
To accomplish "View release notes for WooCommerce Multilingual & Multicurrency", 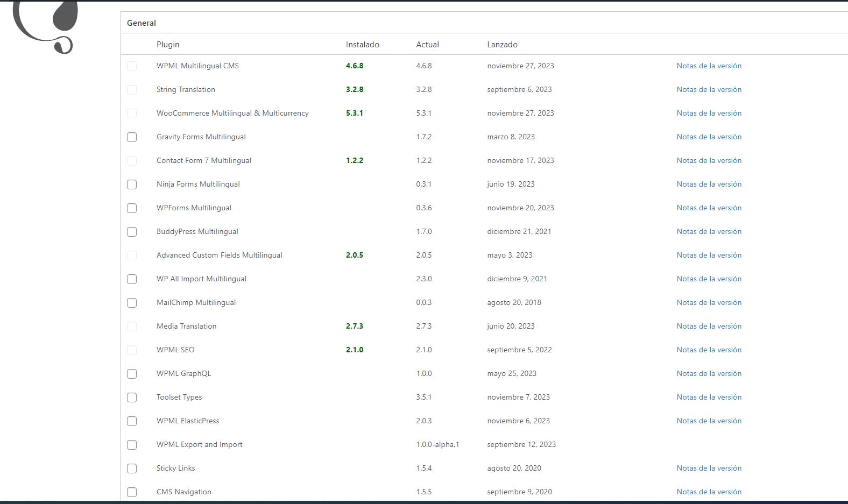I will pyautogui.click(x=709, y=113).
